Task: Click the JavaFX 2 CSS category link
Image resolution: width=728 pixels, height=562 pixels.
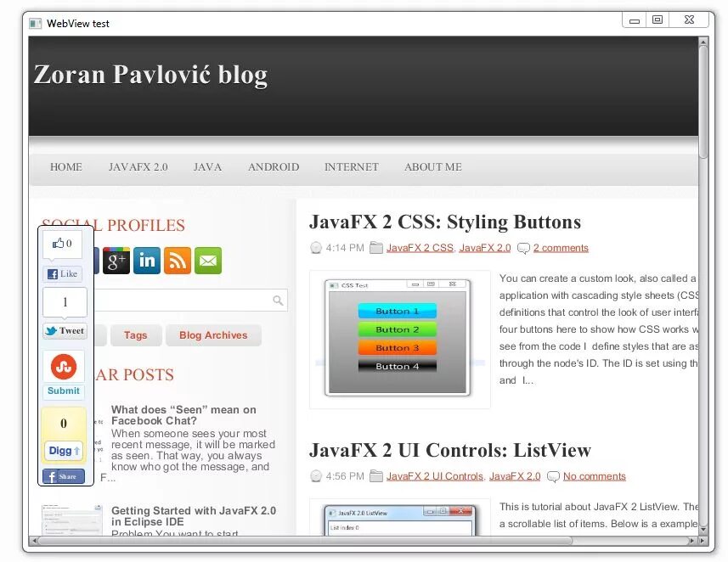Action: 420,248
